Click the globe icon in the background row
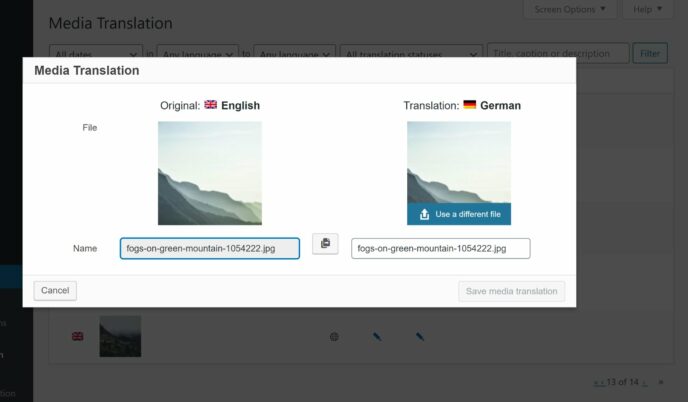Viewport: 688px width, 402px height. click(x=334, y=337)
